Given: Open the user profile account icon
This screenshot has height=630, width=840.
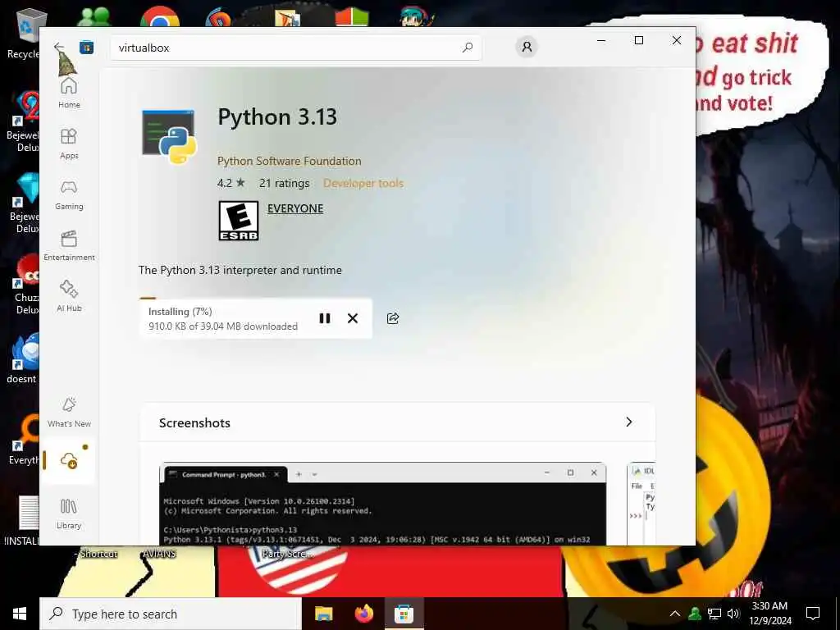Looking at the screenshot, I should [527, 47].
